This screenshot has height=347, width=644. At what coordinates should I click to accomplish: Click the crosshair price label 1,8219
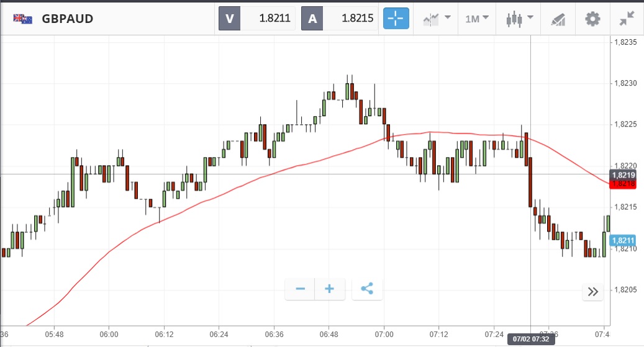pyautogui.click(x=622, y=175)
